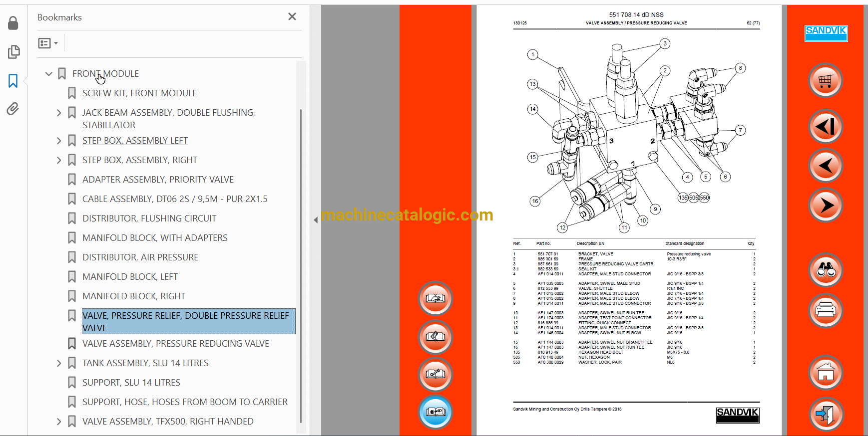Expand VALVE ASSEMBLY, TFX500, RIGHT HANDED
Image resolution: width=868 pixels, height=436 pixels.
click(x=59, y=422)
